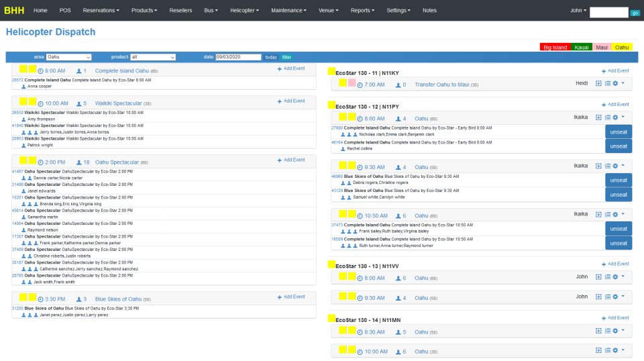Select the green Kauai legend swatch
644x361 pixels.
coord(581,47)
